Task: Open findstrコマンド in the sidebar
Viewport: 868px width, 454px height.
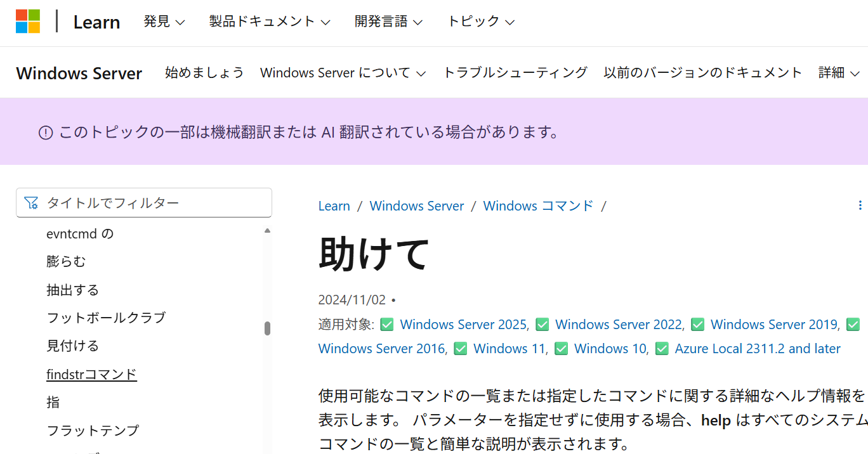Action: 91,375
